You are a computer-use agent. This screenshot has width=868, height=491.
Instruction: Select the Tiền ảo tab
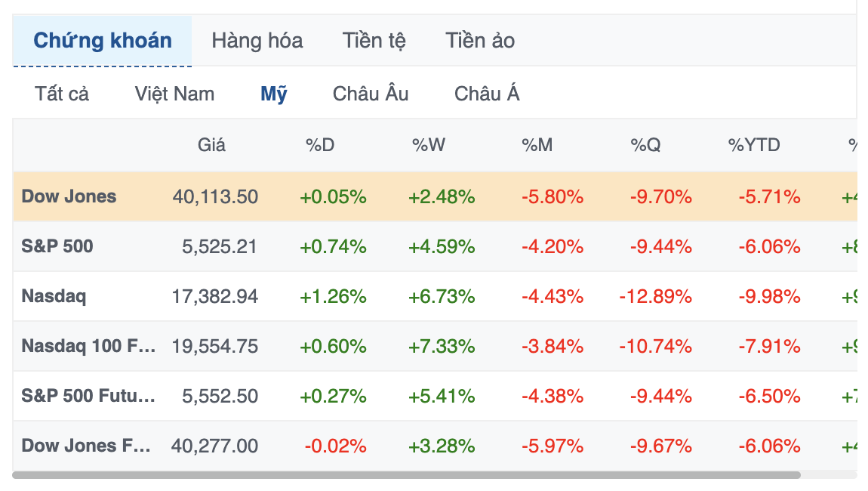click(x=480, y=41)
